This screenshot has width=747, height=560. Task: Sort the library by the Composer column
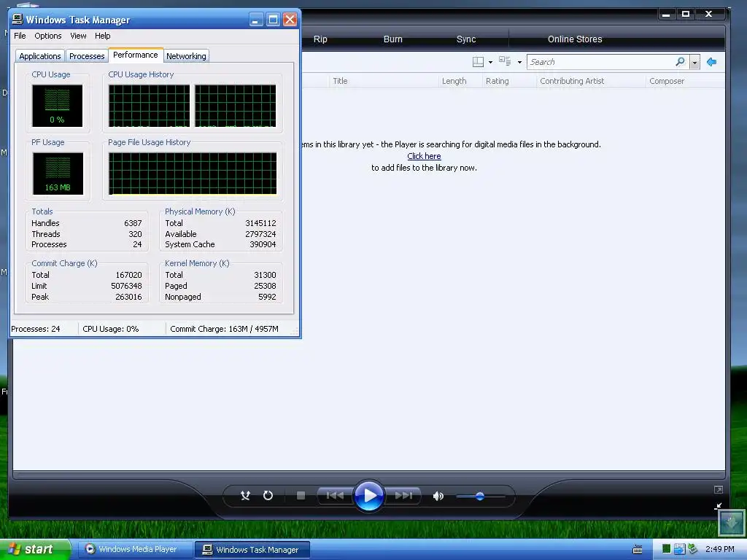pos(685,81)
